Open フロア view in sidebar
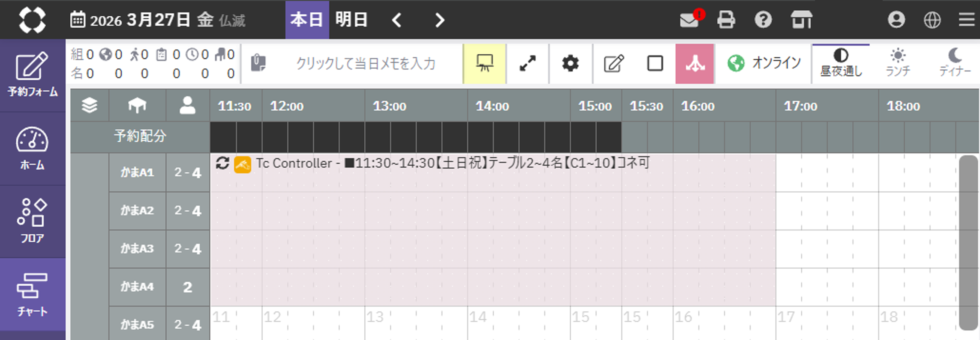Image resolution: width=980 pixels, height=340 pixels. coord(33,221)
